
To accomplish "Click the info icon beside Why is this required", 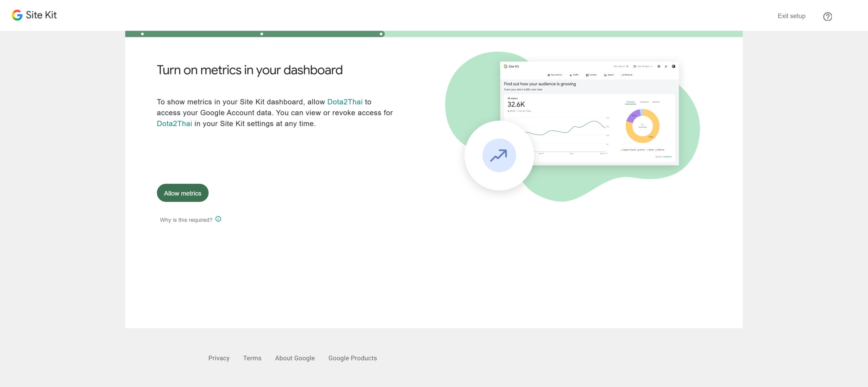I will 218,219.
